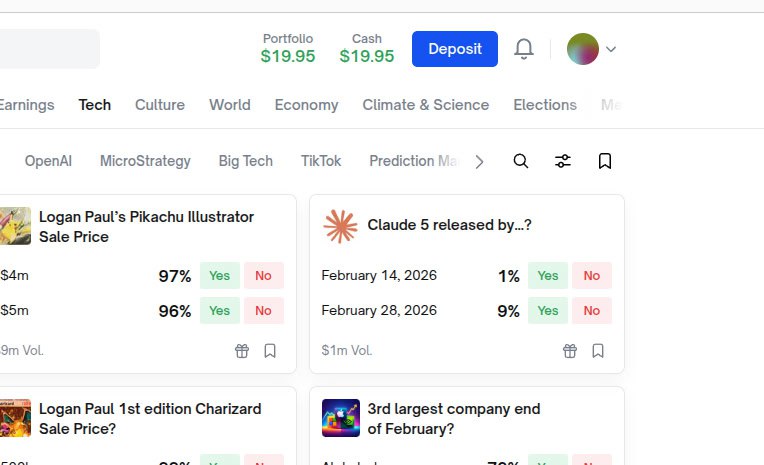
Task: Expand the profile avatar dropdown
Action: point(611,49)
